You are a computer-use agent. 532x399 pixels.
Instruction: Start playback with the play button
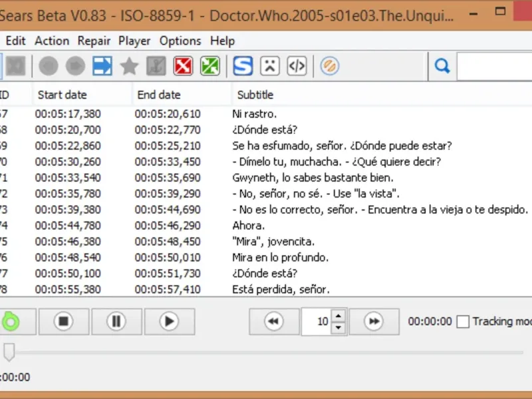pos(170,321)
